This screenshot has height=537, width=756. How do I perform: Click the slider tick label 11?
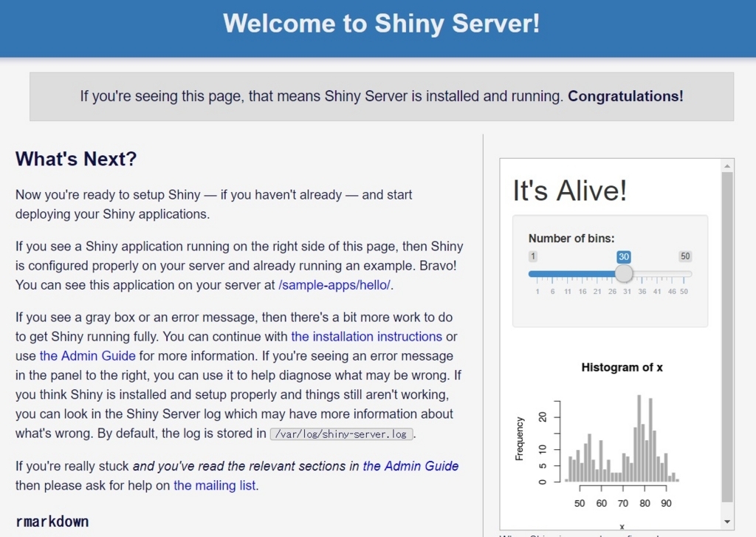click(x=568, y=292)
